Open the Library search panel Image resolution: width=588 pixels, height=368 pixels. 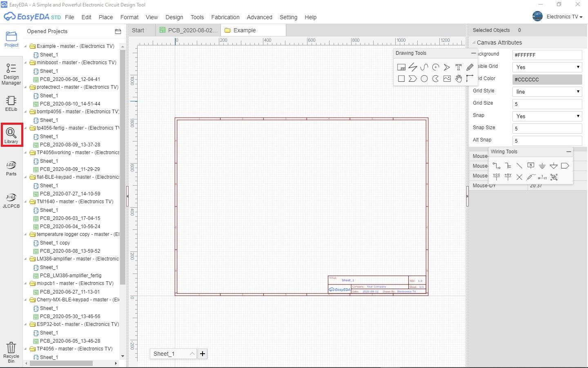(x=11, y=135)
